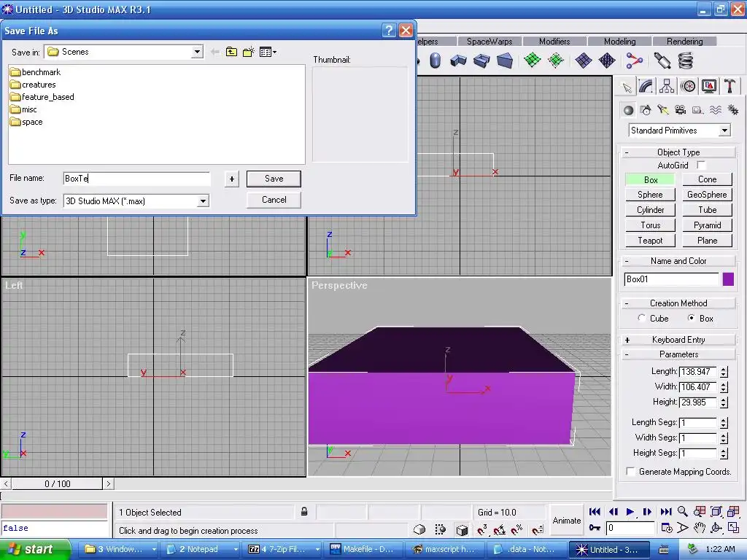
Task: Click the plus increment-save button
Action: pos(232,179)
